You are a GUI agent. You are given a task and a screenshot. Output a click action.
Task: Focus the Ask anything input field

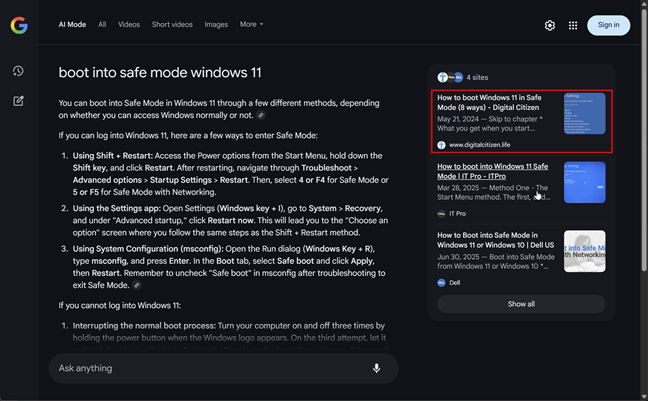(200, 368)
